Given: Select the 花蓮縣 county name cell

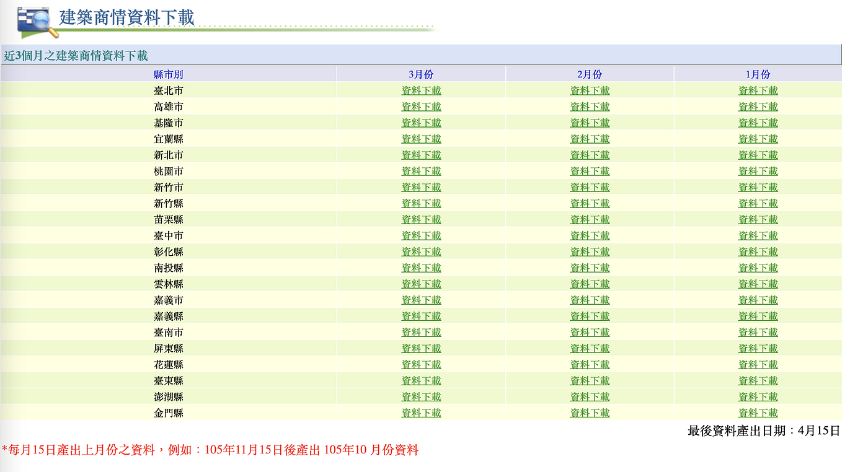Looking at the screenshot, I should 169,364.
